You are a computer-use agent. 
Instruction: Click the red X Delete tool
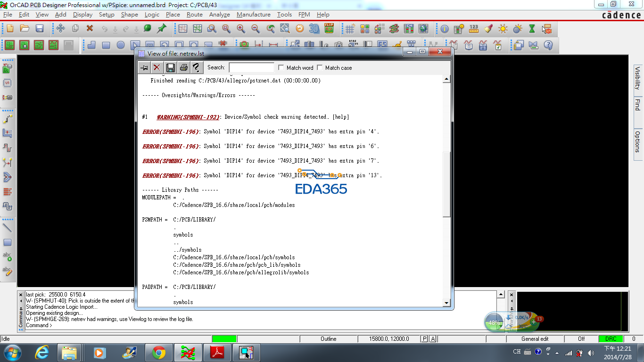[90, 28]
